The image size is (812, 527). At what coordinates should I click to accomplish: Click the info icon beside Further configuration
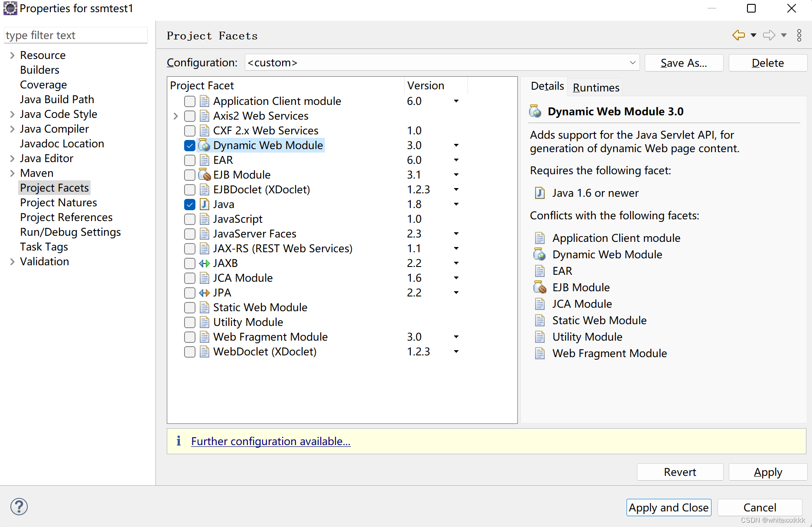[x=179, y=441]
